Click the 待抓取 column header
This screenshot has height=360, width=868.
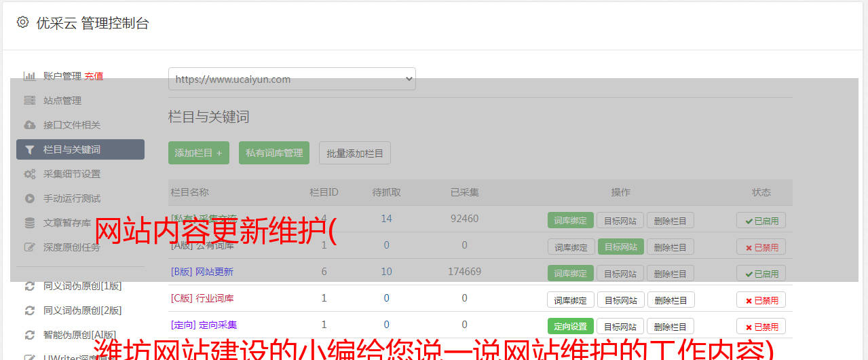point(386,192)
